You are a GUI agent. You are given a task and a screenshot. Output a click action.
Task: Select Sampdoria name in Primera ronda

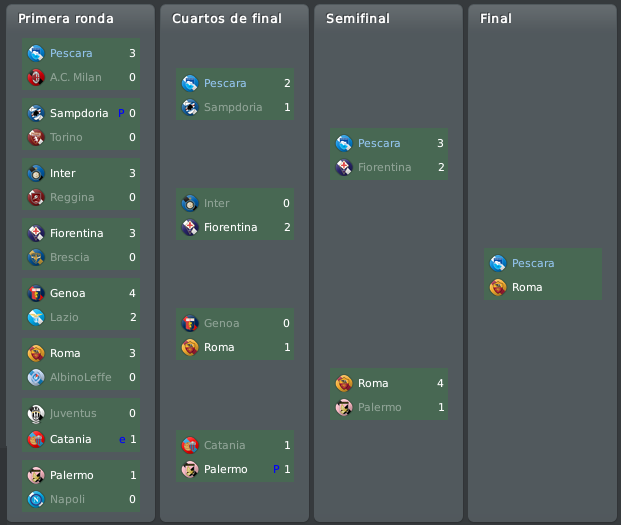coord(79,113)
